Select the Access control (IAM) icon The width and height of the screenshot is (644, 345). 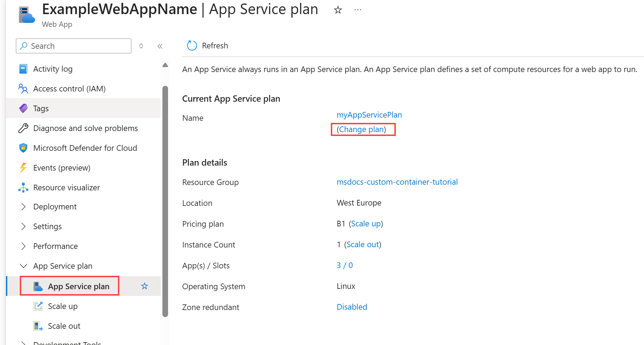click(x=23, y=88)
